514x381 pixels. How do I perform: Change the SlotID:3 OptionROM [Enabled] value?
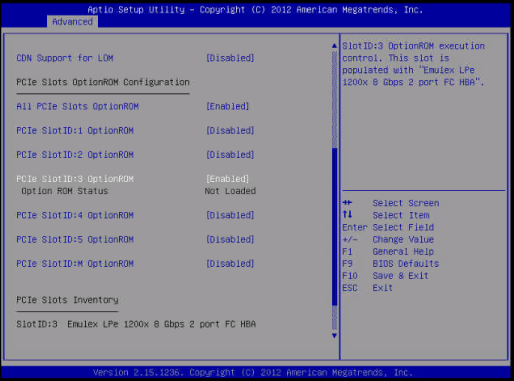coord(228,179)
